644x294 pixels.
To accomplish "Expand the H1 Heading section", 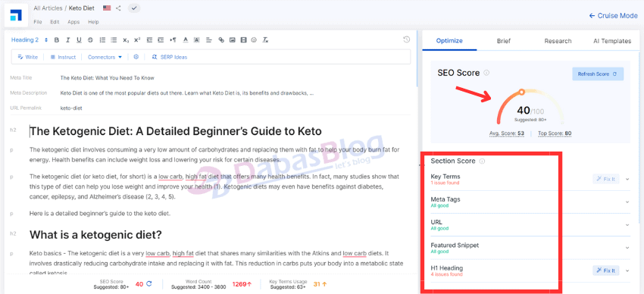I will pyautogui.click(x=627, y=271).
